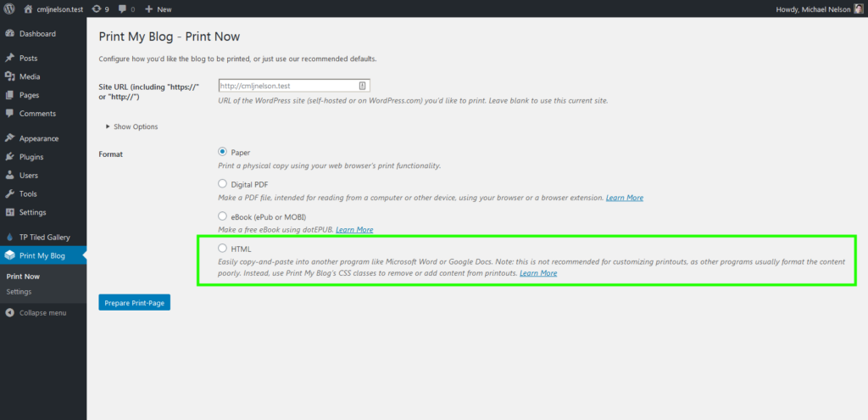Click the icon inside Site URL field
868x420 pixels.
coord(363,86)
